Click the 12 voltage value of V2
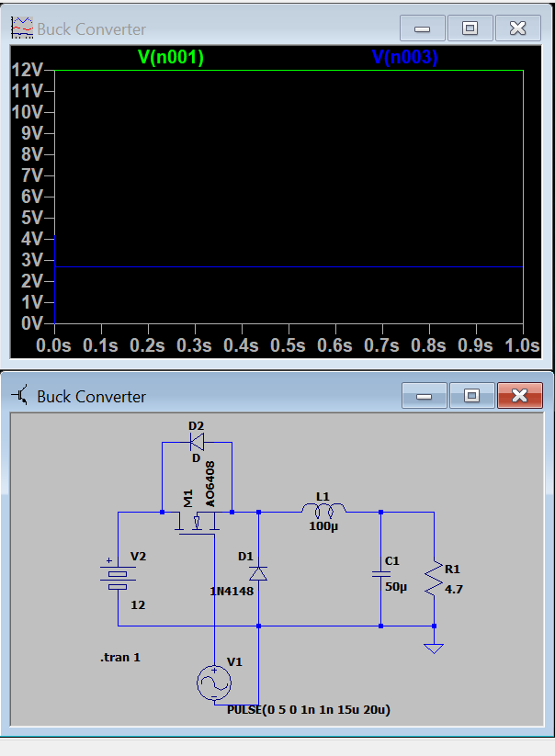The width and height of the screenshot is (555, 756). pyautogui.click(x=138, y=605)
